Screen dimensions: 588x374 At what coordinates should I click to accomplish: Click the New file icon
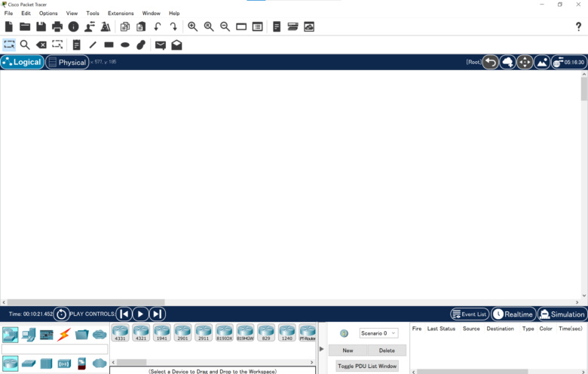(9, 26)
